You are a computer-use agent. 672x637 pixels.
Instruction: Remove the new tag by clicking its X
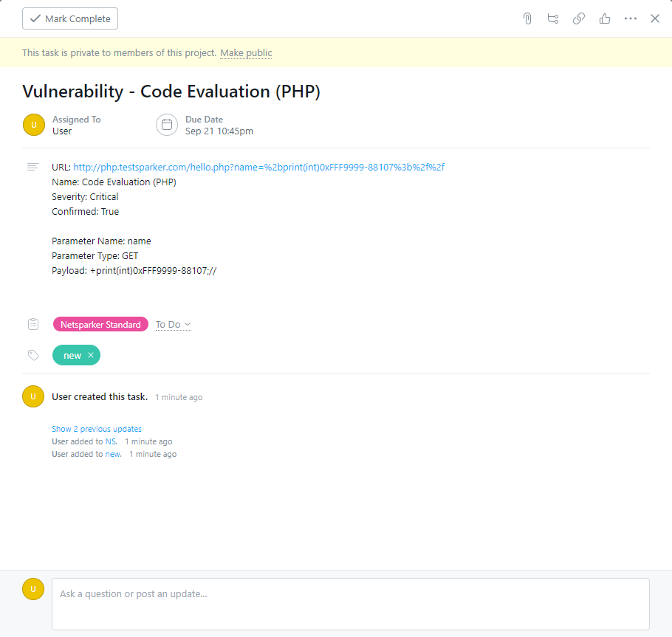89,355
